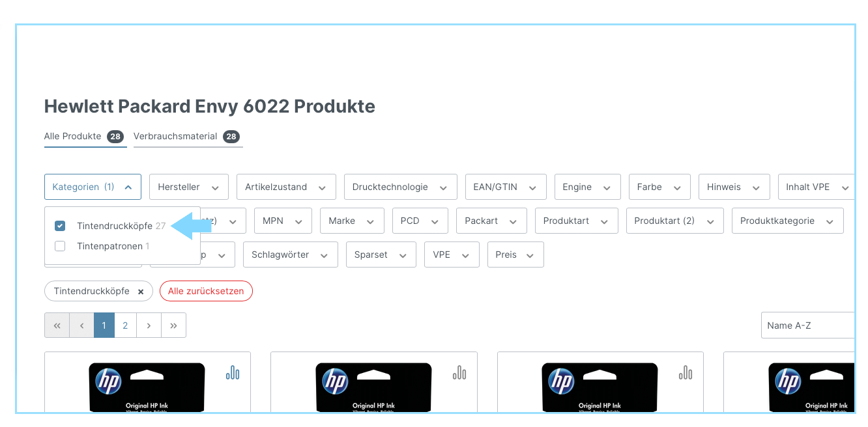The height and width of the screenshot is (427, 868).
Task: Expand the Engine filter dropdown
Action: tap(588, 187)
